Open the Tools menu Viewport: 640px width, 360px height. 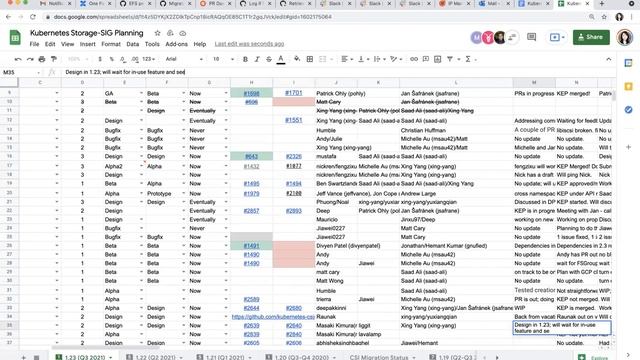click(152, 44)
